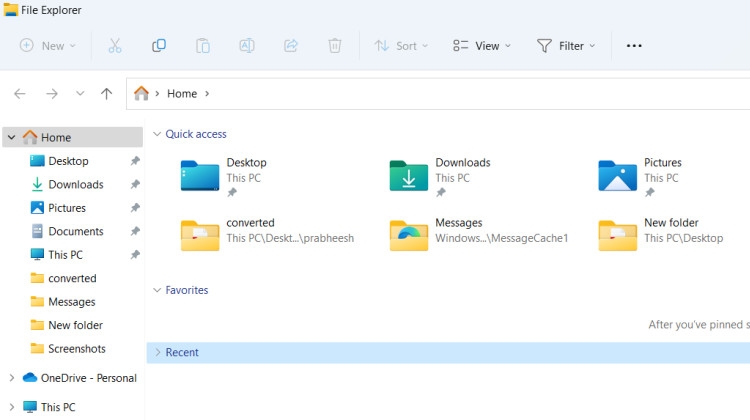Open Downloads in the sidebar
The image size is (750, 420).
(76, 185)
